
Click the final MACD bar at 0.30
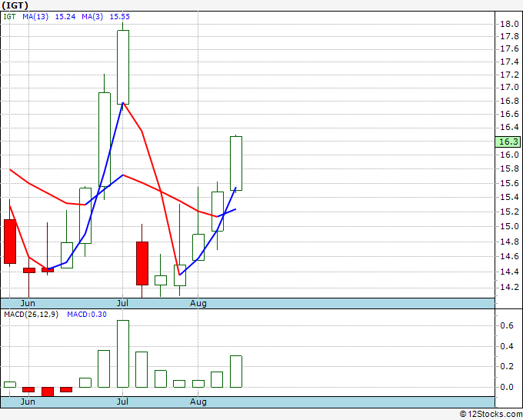click(236, 372)
